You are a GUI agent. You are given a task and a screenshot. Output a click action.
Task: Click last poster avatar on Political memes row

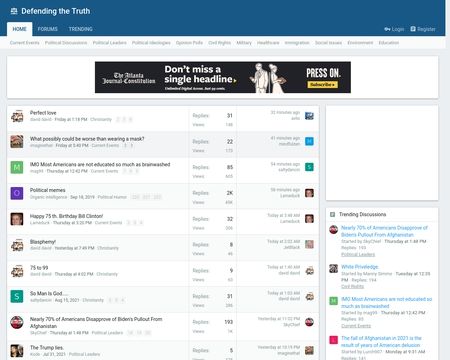(x=309, y=193)
